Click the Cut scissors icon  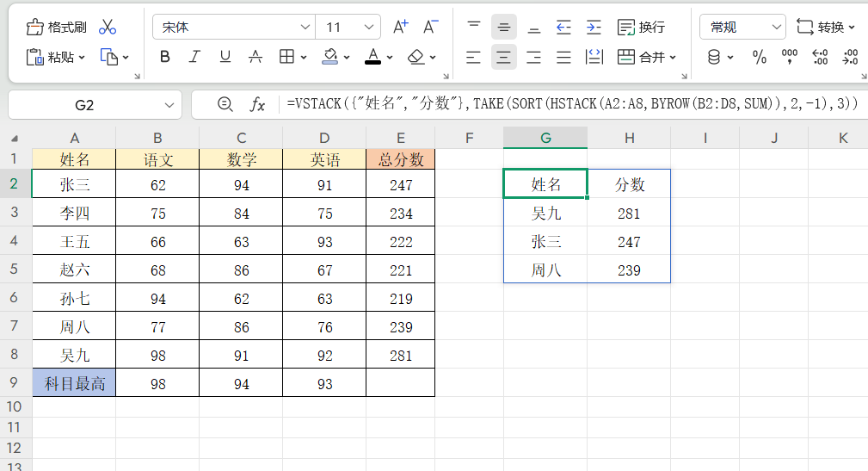[x=108, y=28]
